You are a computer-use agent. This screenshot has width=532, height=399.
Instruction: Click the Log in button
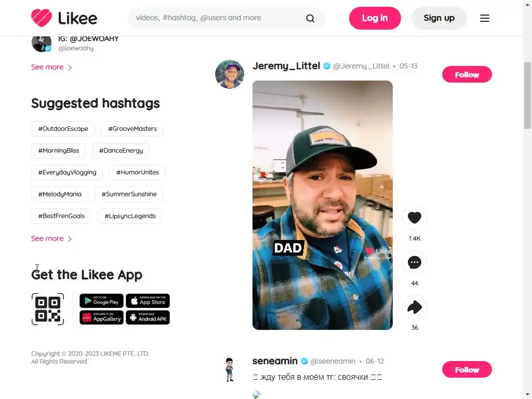(375, 18)
